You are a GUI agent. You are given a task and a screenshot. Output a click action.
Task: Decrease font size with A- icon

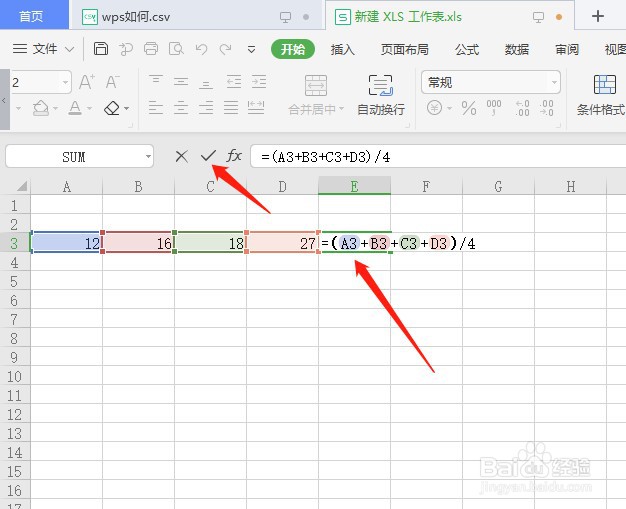[x=112, y=82]
